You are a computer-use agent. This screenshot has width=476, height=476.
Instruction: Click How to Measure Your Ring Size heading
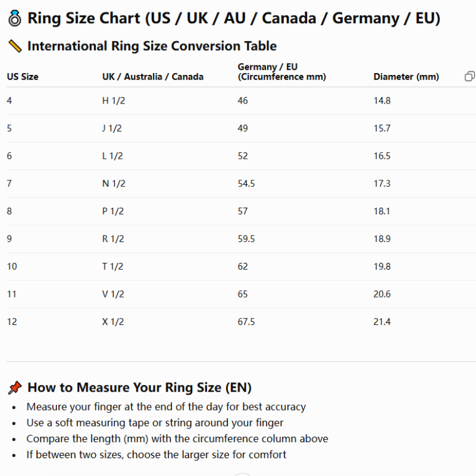tap(139, 388)
